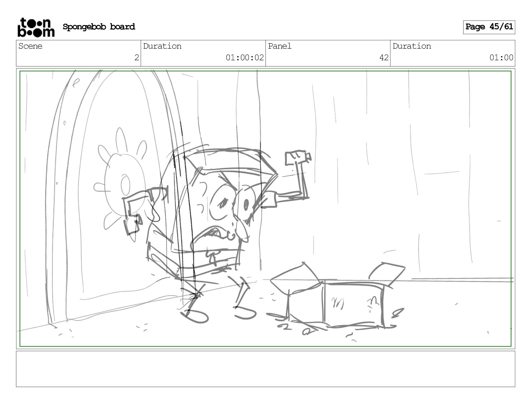Select the scene duration value '01:00:02'
This screenshot has width=532, height=411.
[245, 58]
